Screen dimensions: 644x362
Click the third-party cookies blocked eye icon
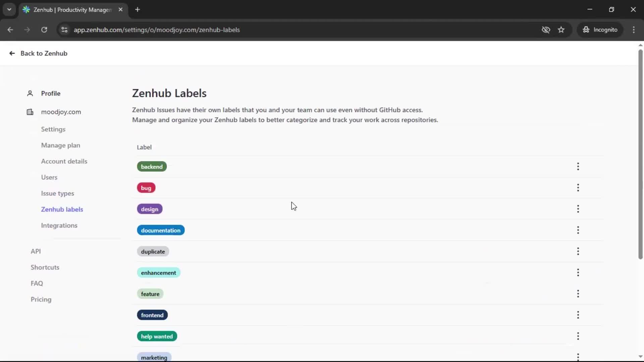click(x=546, y=30)
